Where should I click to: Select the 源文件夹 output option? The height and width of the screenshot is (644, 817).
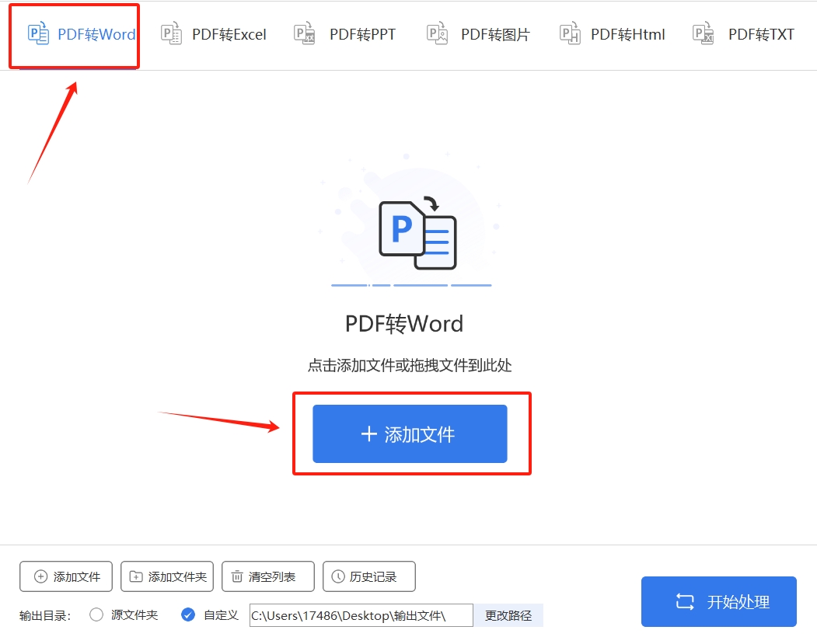coord(96,614)
